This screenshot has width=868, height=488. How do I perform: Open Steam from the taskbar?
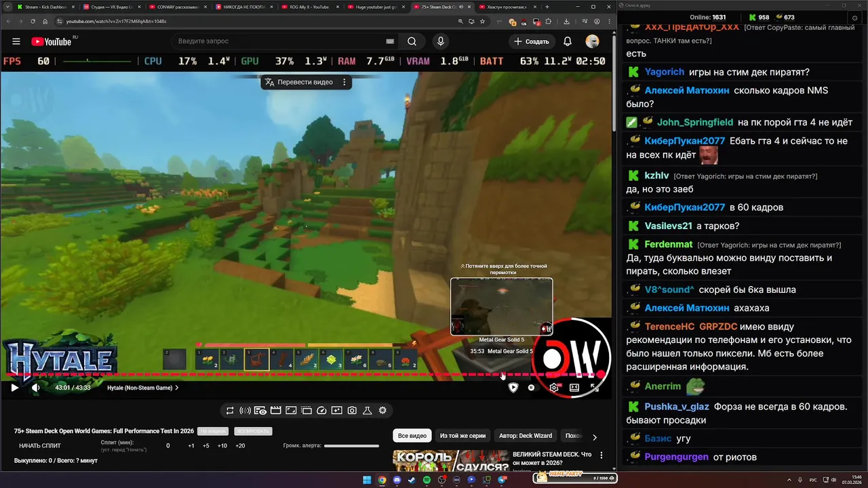(x=412, y=480)
